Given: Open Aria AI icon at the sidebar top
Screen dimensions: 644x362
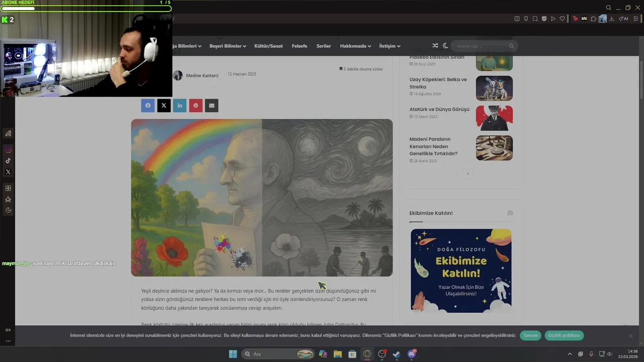Looking at the screenshot, I should [x=8, y=133].
